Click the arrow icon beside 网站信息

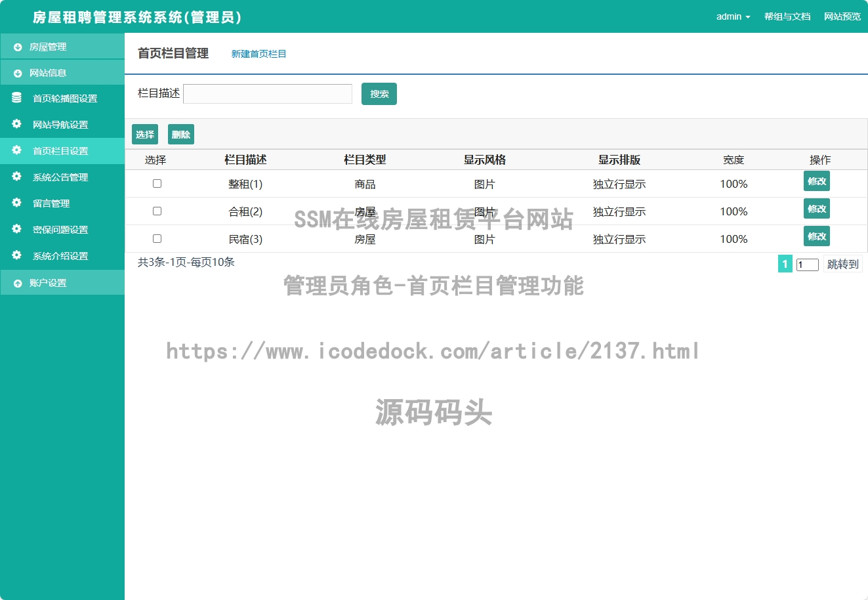click(18, 74)
